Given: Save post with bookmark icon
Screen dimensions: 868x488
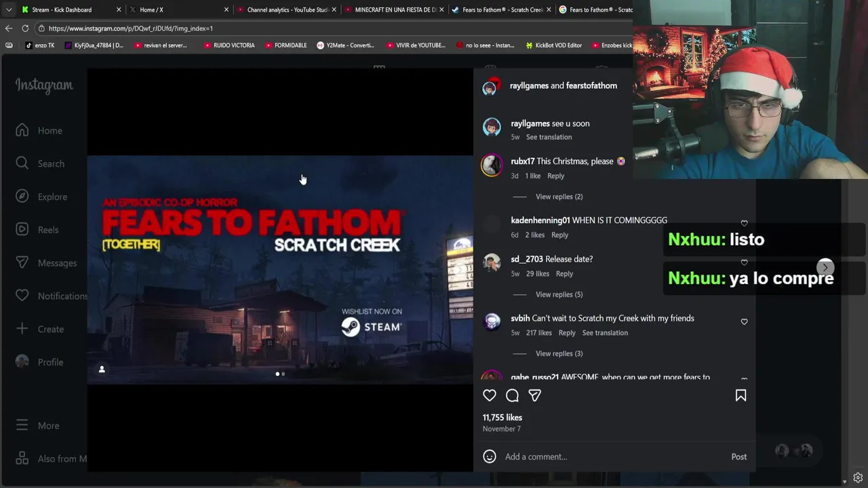Looking at the screenshot, I should tap(741, 395).
